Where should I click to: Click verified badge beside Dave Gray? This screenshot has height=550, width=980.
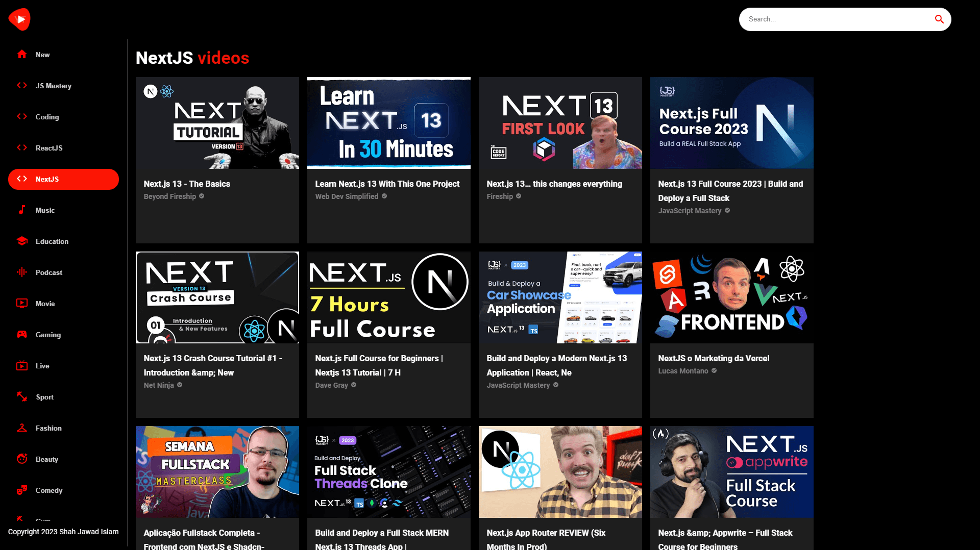[x=354, y=385]
